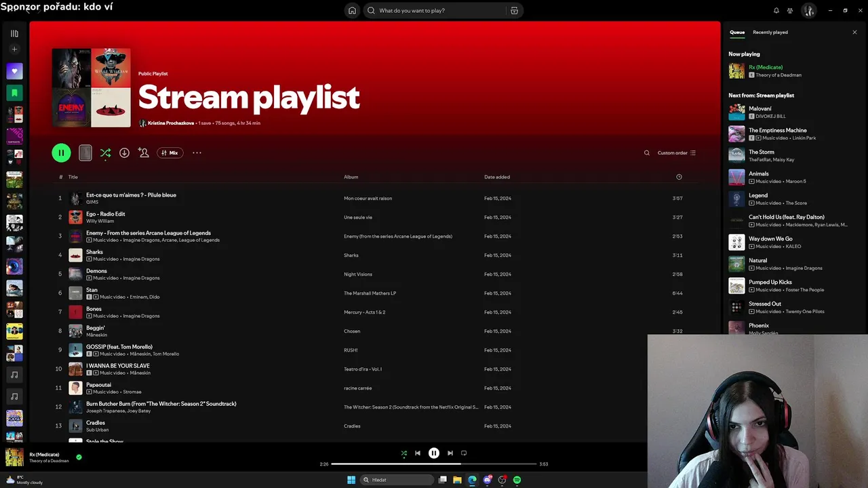Open Microsoft Edge from taskbar
The height and width of the screenshot is (488, 868).
click(472, 479)
